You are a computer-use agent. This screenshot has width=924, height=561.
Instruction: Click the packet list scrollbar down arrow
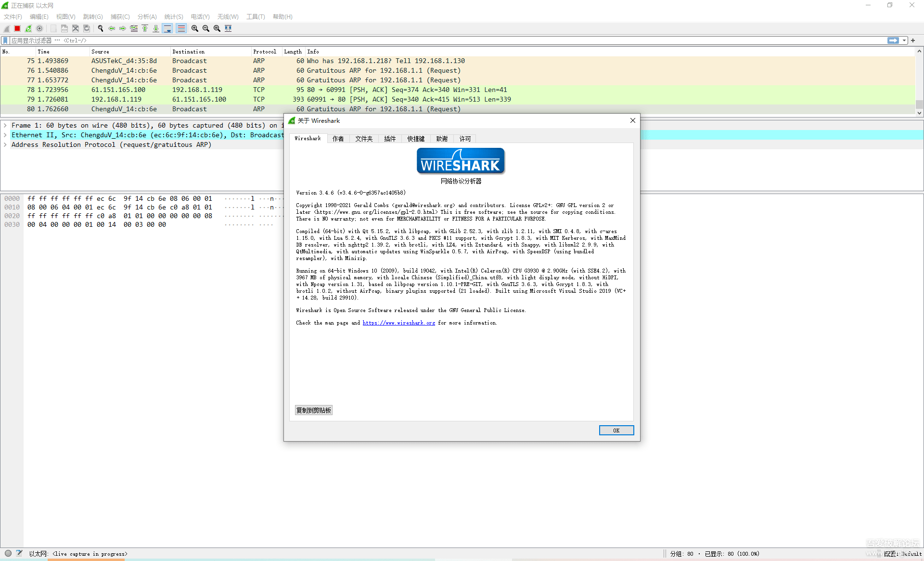[x=919, y=113]
